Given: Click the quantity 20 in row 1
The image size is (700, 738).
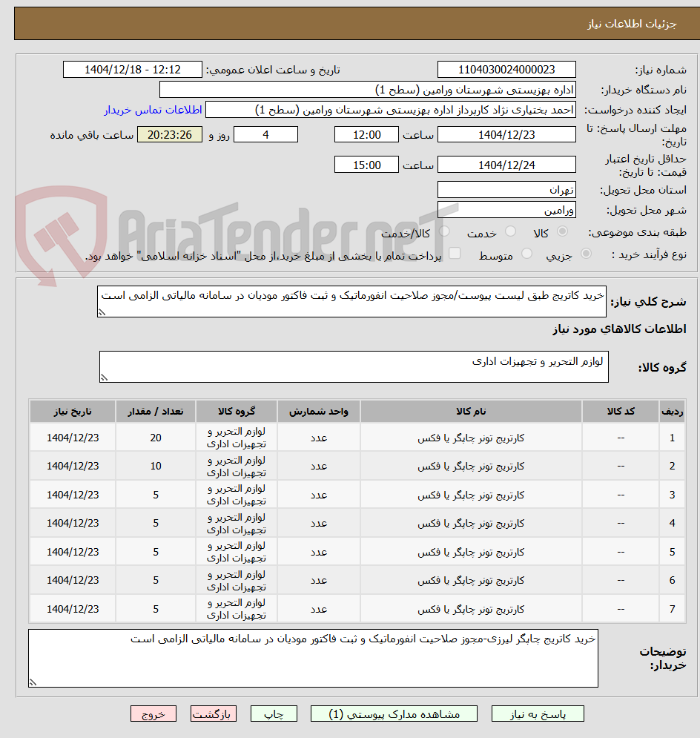Looking at the screenshot, I should tap(156, 438).
